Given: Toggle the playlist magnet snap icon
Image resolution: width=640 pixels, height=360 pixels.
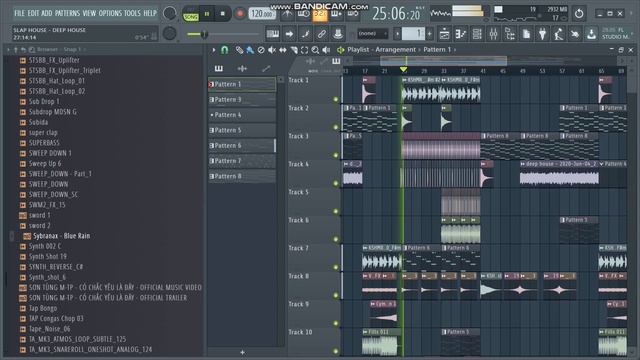Looking at the screenshot, I should 224,50.
